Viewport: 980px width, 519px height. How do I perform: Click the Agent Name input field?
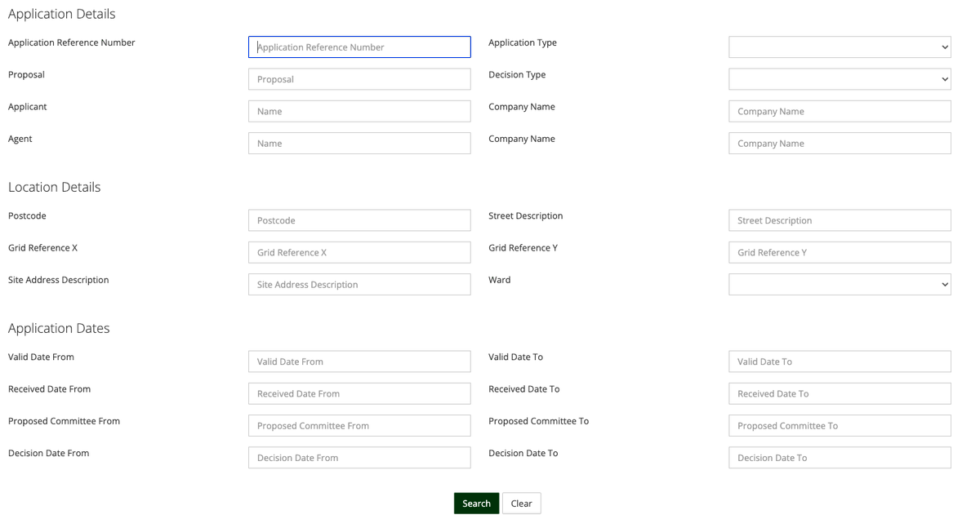(359, 143)
